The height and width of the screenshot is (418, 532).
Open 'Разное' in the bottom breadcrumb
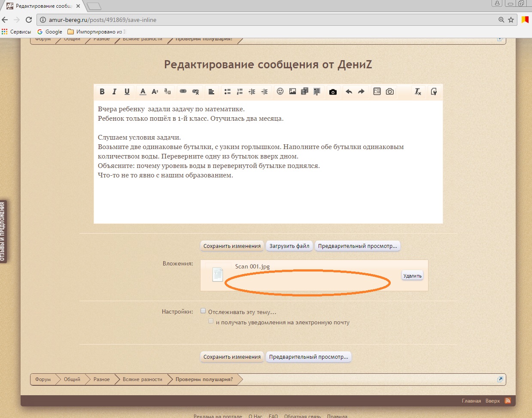[x=102, y=379]
